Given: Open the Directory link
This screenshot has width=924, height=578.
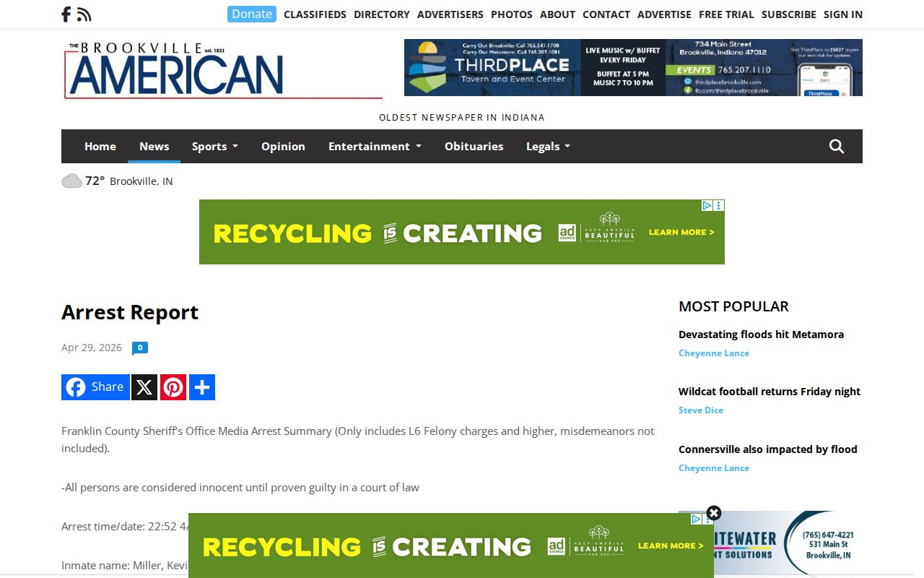Looking at the screenshot, I should click(382, 14).
